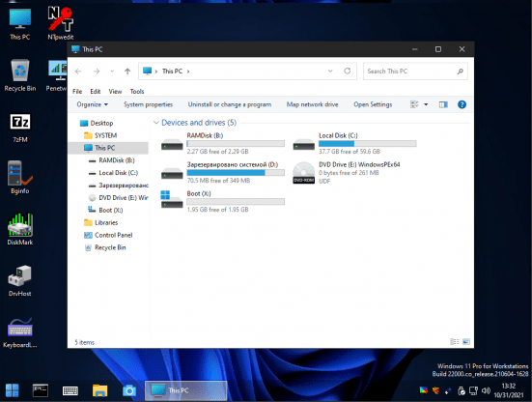Open the NTpwedit desktop icon
532x402 pixels.
pos(61,23)
